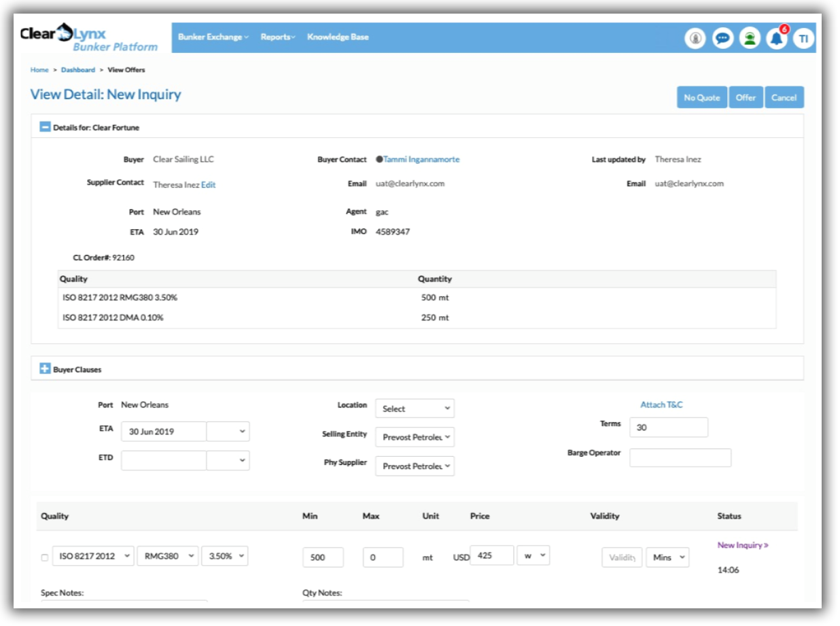Open Tammi Ingannamorte buyer contact link
840x626 pixels.
click(421, 160)
